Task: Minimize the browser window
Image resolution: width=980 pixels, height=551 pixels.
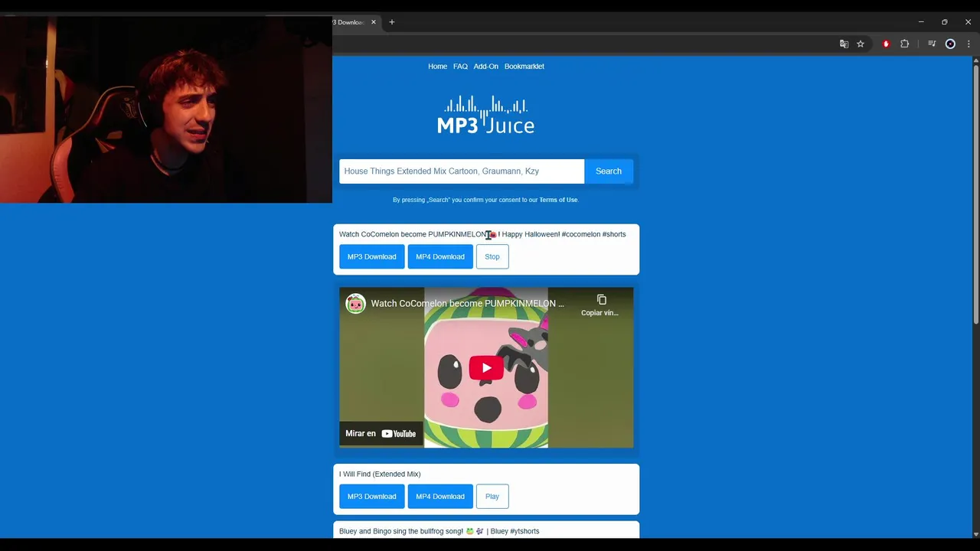Action: point(921,22)
